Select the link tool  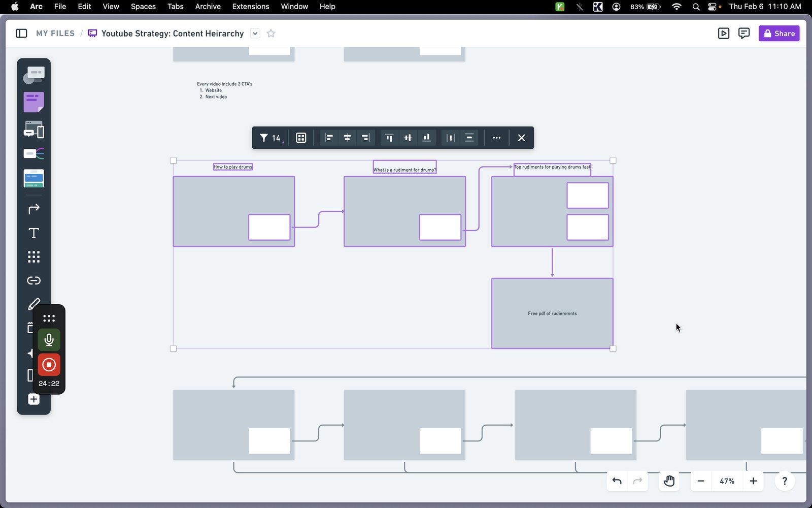[33, 280]
